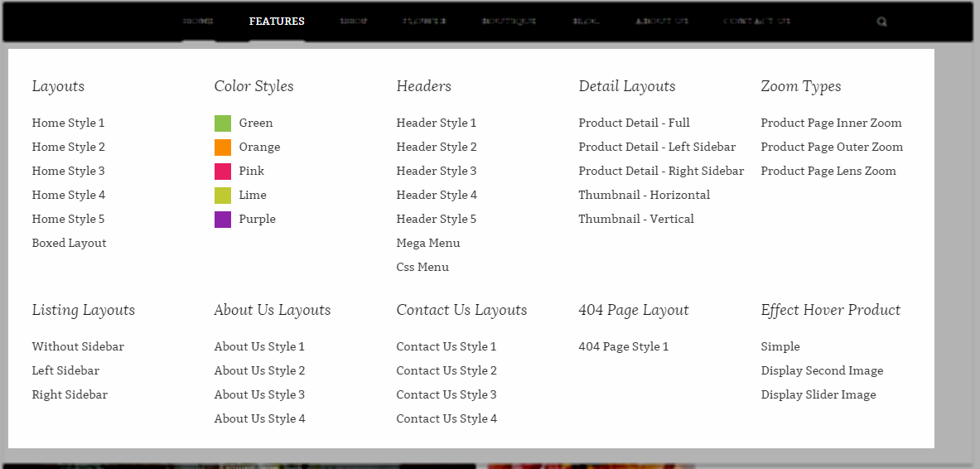Screen dimensions: 980x469
Task: Click the Orange color style text
Action: (x=259, y=147)
